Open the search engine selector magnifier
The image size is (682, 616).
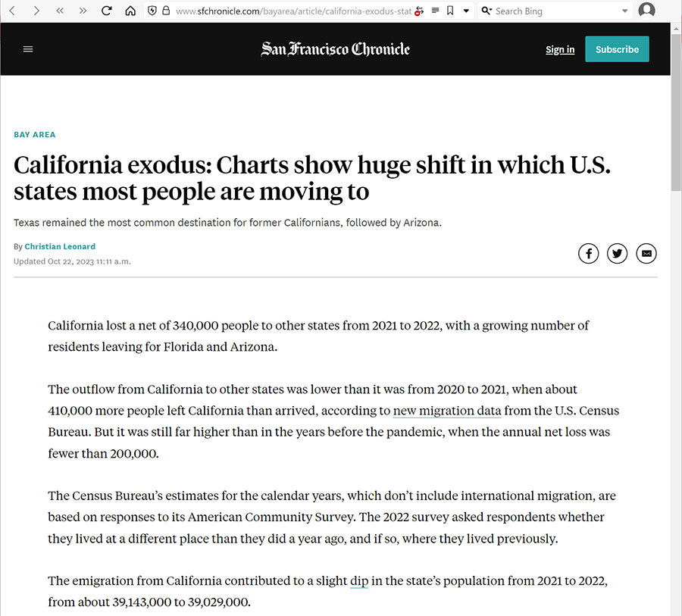coord(486,11)
